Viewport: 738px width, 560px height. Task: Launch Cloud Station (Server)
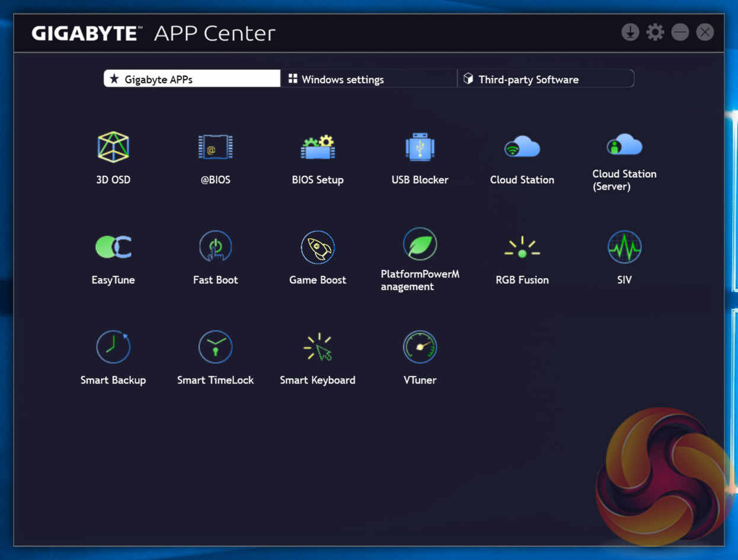point(624,146)
